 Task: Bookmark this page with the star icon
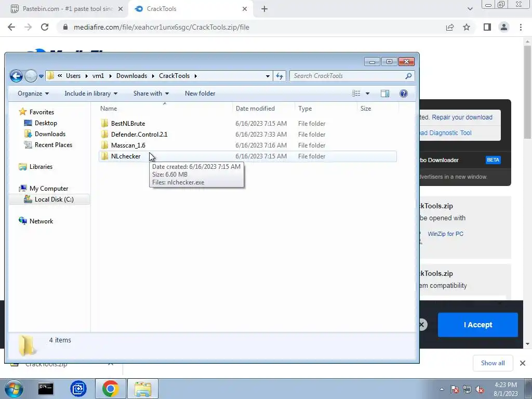click(x=467, y=27)
